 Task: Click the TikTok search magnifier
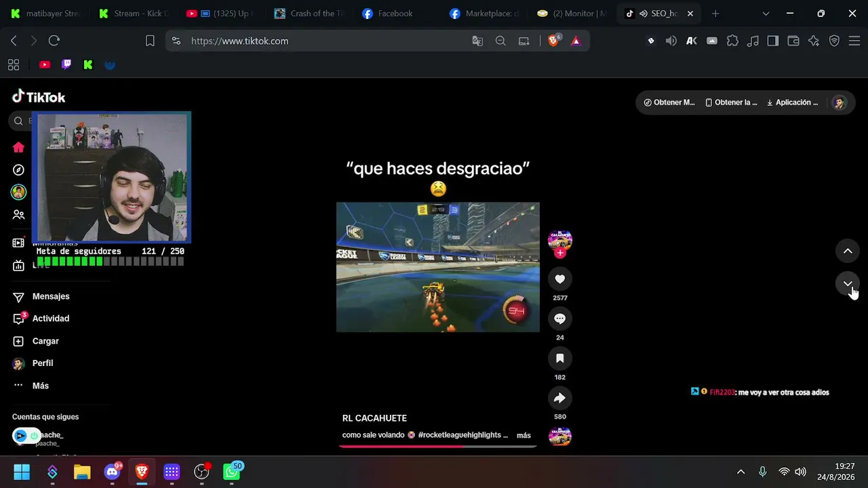(18, 121)
